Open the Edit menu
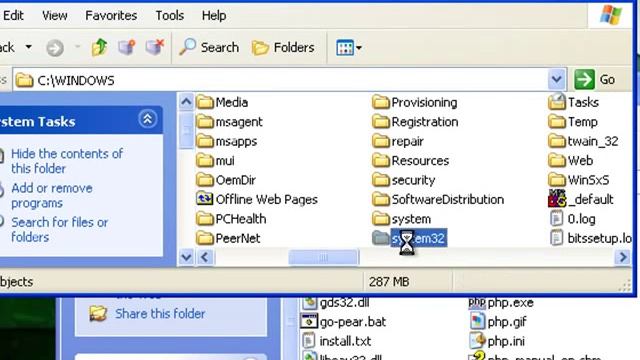Image resolution: width=640 pixels, height=360 pixels. pyautogui.click(x=13, y=16)
